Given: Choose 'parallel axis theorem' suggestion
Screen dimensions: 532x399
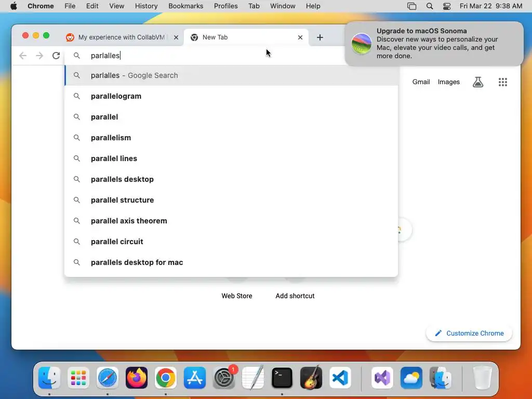Looking at the screenshot, I should tap(231, 221).
